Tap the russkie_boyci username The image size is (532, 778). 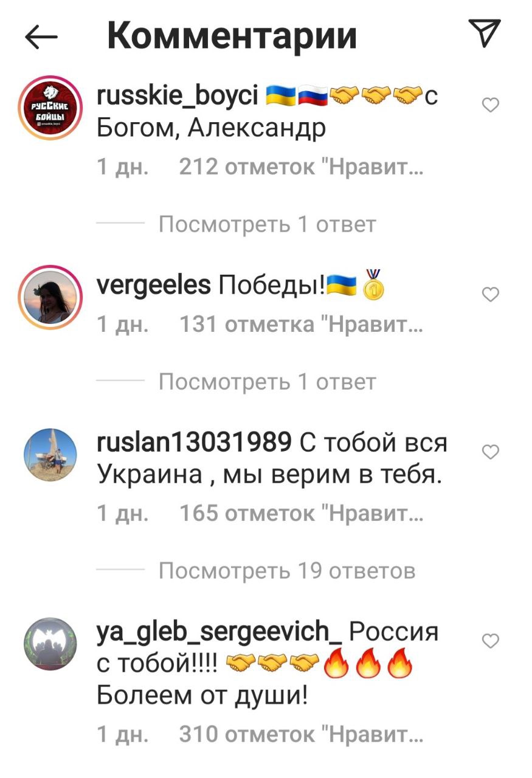[178, 97]
